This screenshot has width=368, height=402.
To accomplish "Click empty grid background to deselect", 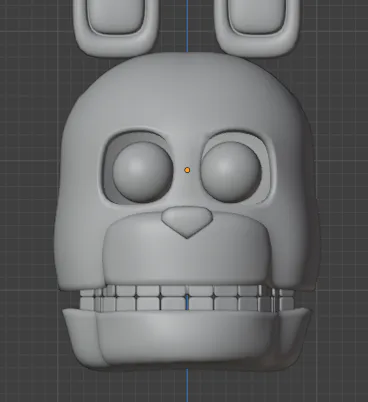I will (x=27, y=200).
